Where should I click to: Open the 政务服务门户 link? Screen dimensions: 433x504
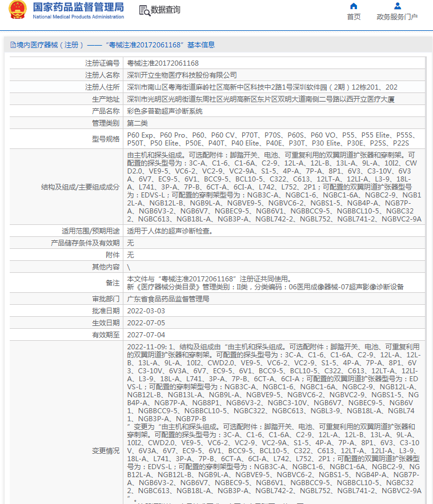click(397, 17)
